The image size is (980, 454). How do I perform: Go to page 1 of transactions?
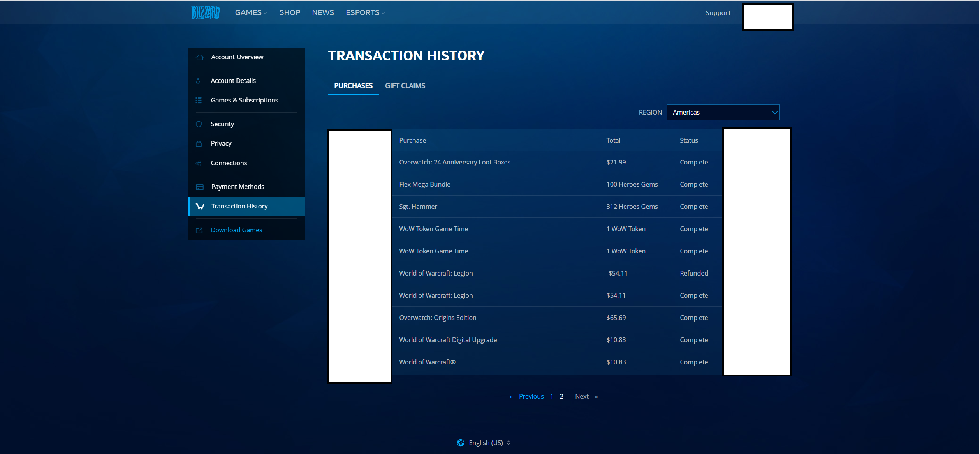click(552, 396)
